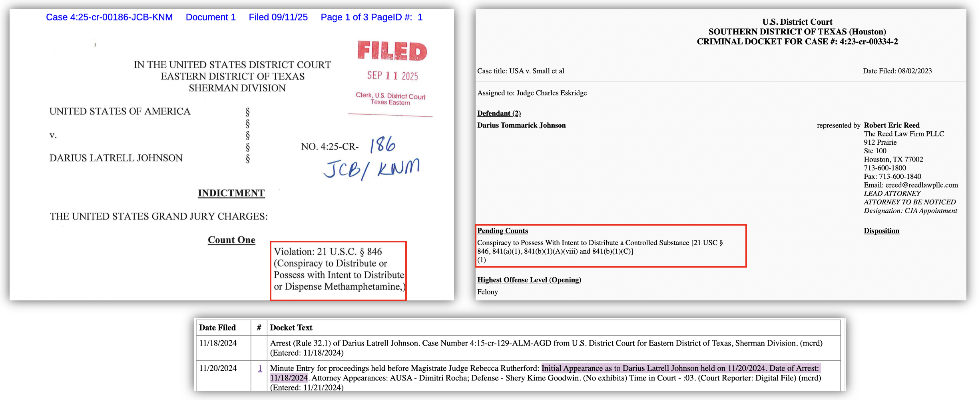This screenshot has height=400, width=980.
Task: Click the "Docket Text" column header
Action: [x=291, y=328]
